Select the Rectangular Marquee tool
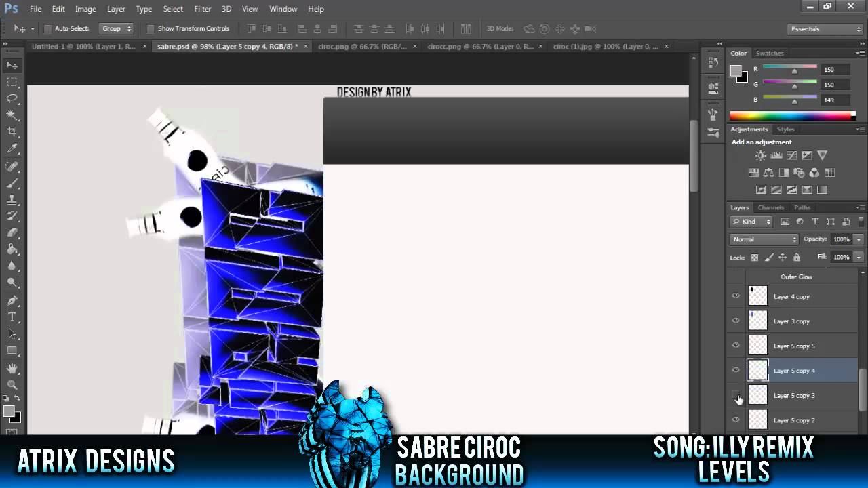 12,82
